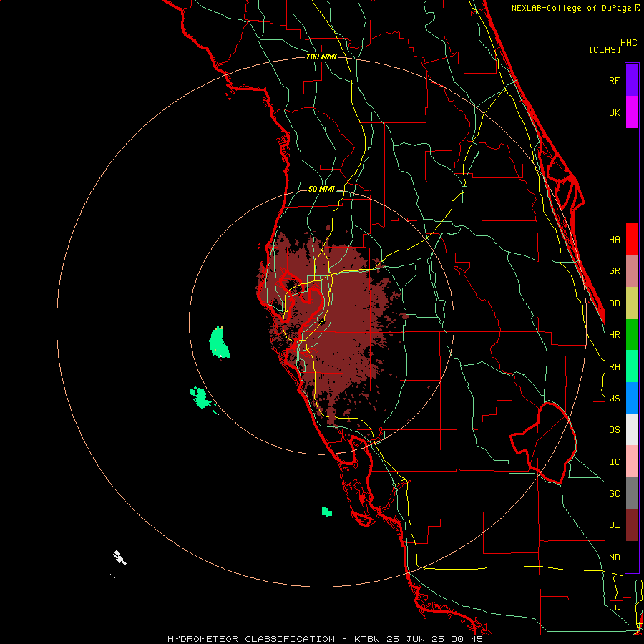
Task: Select the yellow BD legend swatch
Action: pos(632,303)
